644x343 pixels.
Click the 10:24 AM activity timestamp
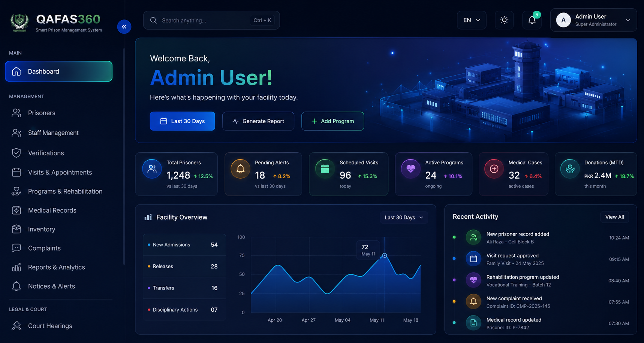coord(619,238)
